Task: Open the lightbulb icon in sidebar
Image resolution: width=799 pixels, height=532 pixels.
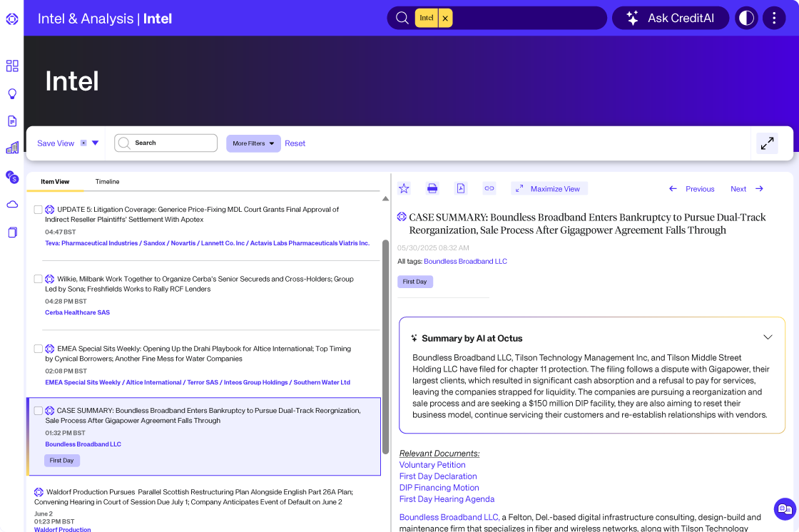Action: click(12, 94)
